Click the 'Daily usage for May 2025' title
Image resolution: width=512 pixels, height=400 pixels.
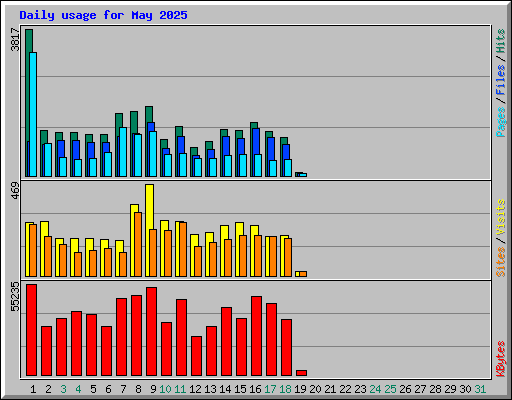point(103,15)
